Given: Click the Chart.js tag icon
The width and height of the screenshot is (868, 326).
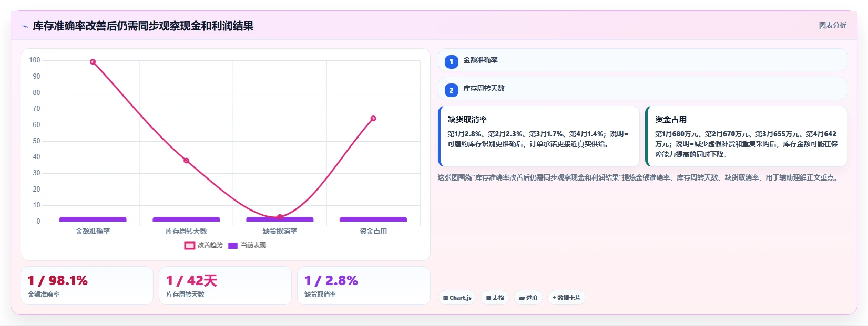Looking at the screenshot, I should click(446, 298).
